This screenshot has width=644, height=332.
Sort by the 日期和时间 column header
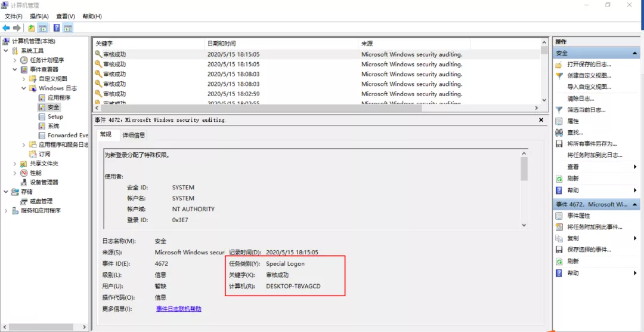281,43
